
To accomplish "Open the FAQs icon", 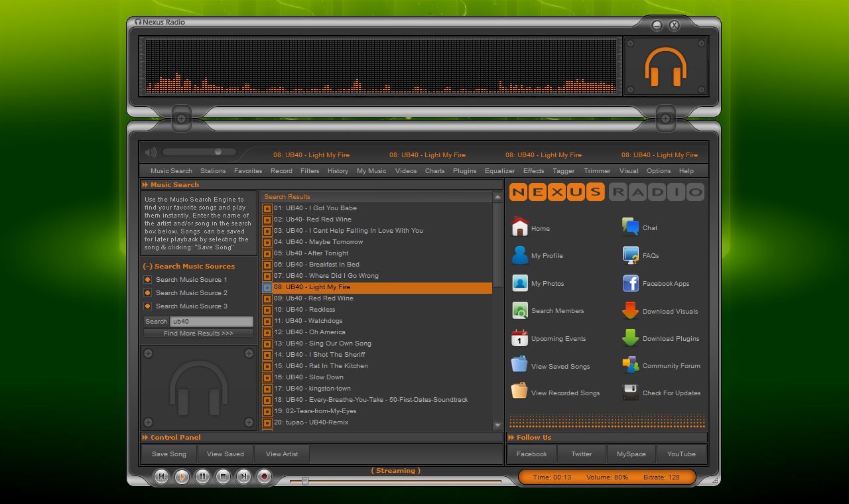I will pos(630,255).
